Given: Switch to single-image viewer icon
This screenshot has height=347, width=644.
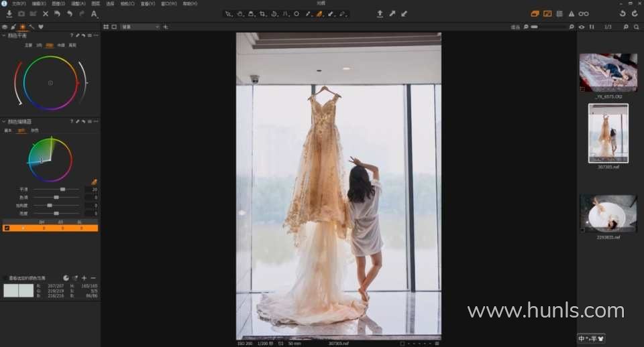Looking at the screenshot, I should click(114, 27).
